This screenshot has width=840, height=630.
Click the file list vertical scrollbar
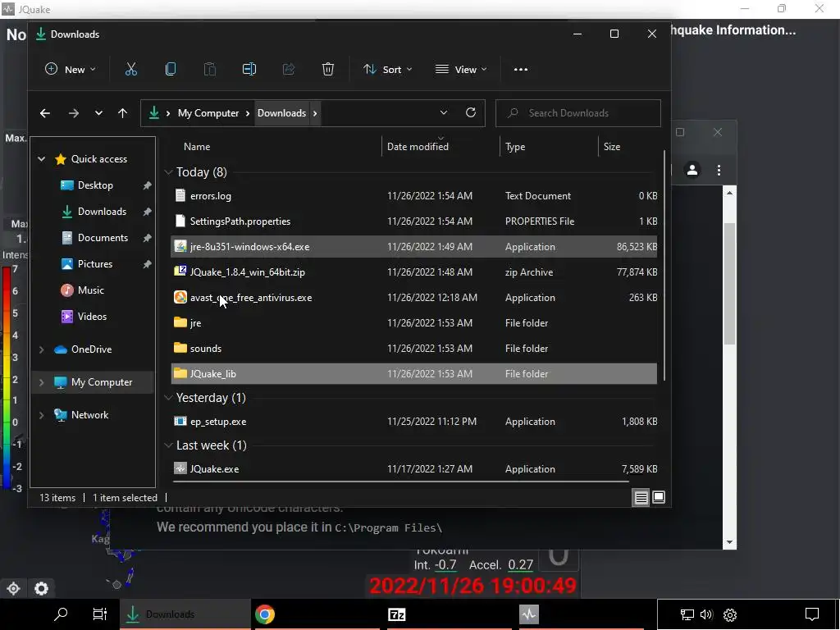[x=664, y=266]
